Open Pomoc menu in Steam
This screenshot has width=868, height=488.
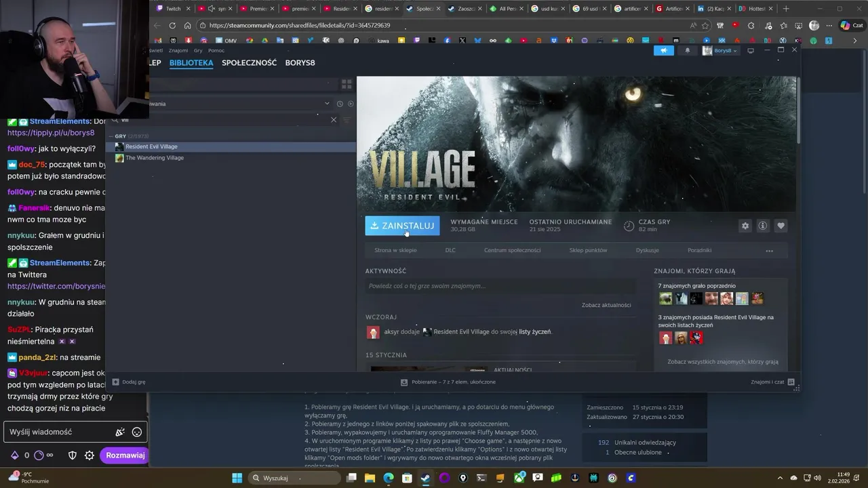(x=216, y=50)
